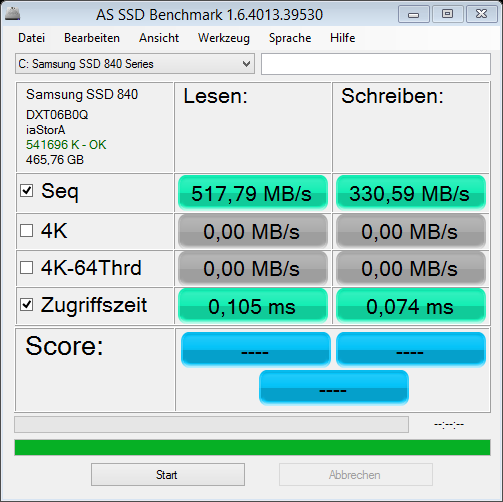Click the empty text field beside drive selector
Image resolution: width=503 pixels, height=502 pixels.
point(376,64)
